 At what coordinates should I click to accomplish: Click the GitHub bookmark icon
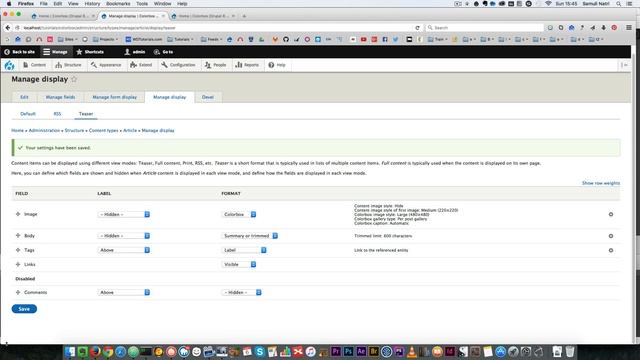click(286, 40)
